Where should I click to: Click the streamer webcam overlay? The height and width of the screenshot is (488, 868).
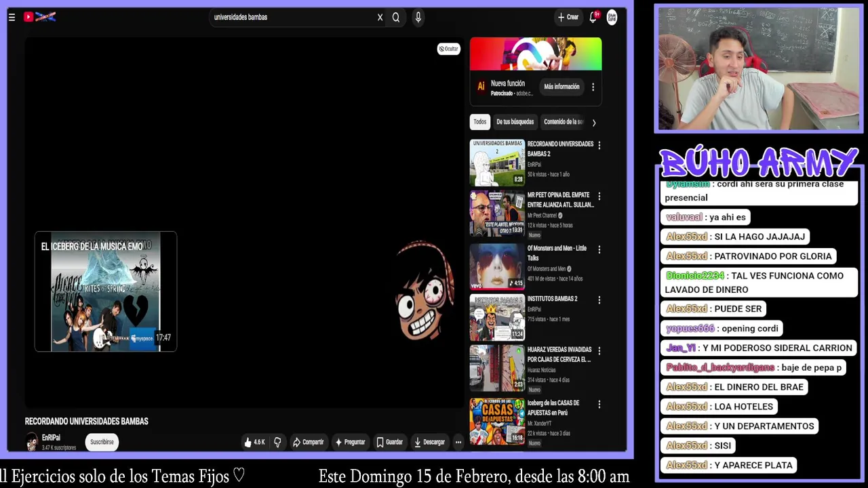(759, 68)
